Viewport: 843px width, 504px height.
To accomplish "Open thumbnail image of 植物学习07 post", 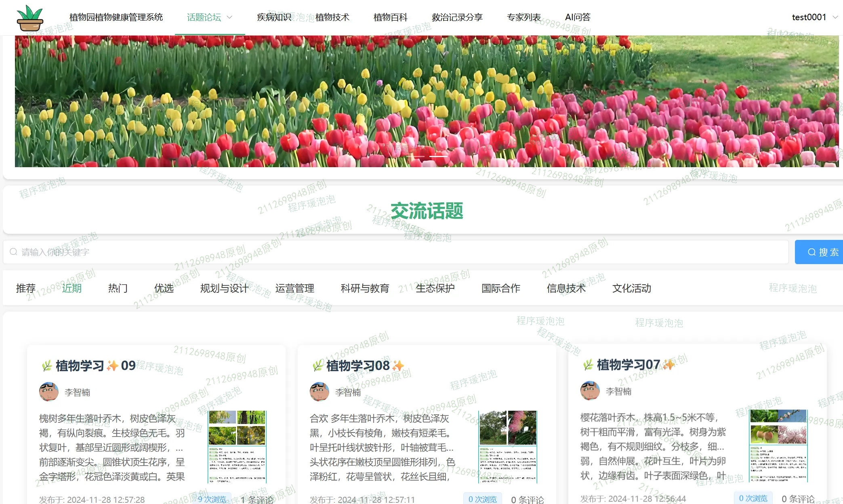I will 778,446.
